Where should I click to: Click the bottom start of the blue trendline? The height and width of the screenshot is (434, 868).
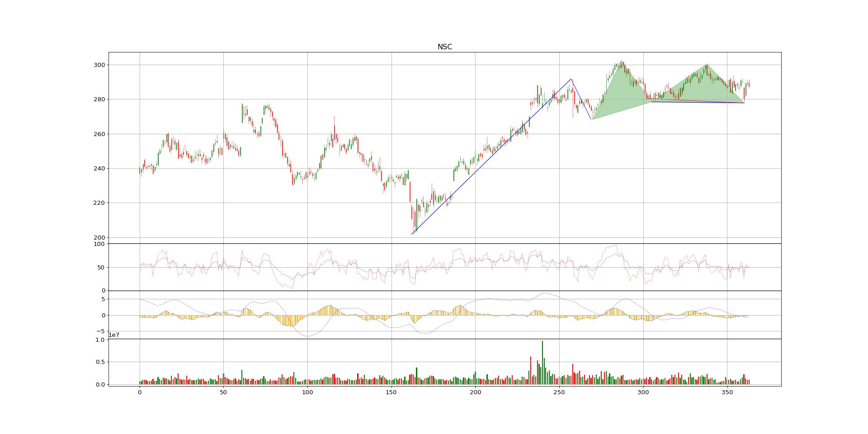(x=412, y=234)
